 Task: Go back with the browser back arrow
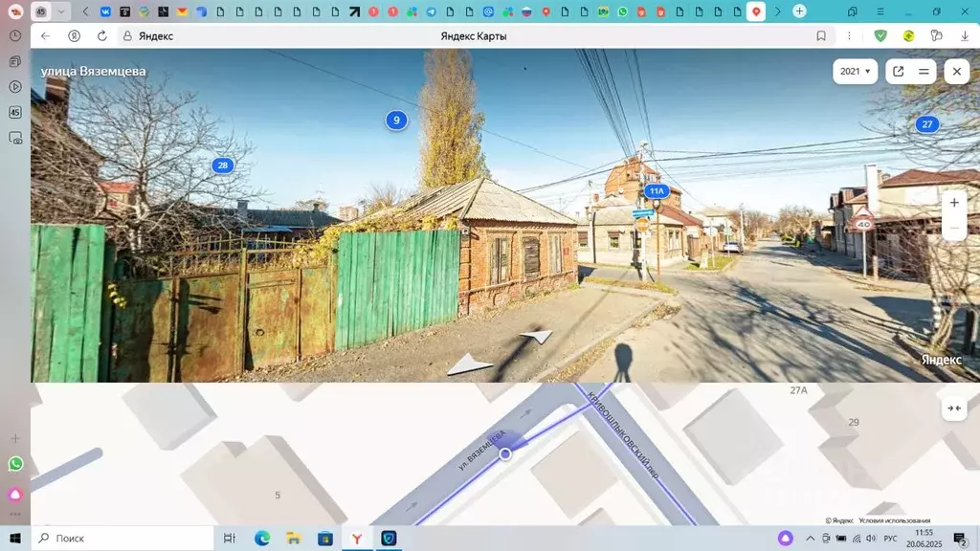click(45, 36)
